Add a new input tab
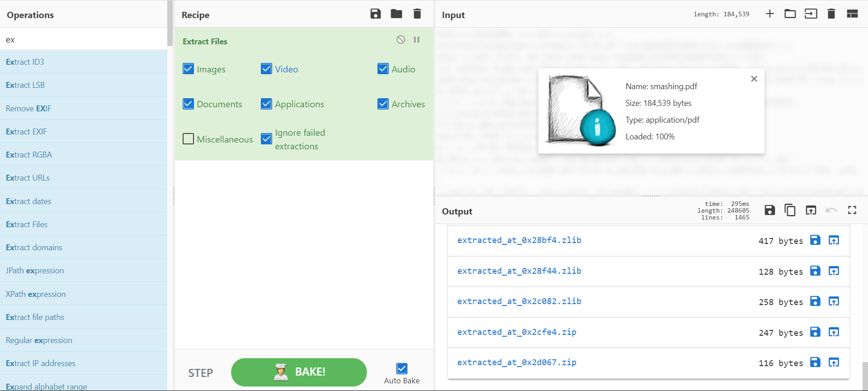The width and height of the screenshot is (868, 391). pos(769,14)
